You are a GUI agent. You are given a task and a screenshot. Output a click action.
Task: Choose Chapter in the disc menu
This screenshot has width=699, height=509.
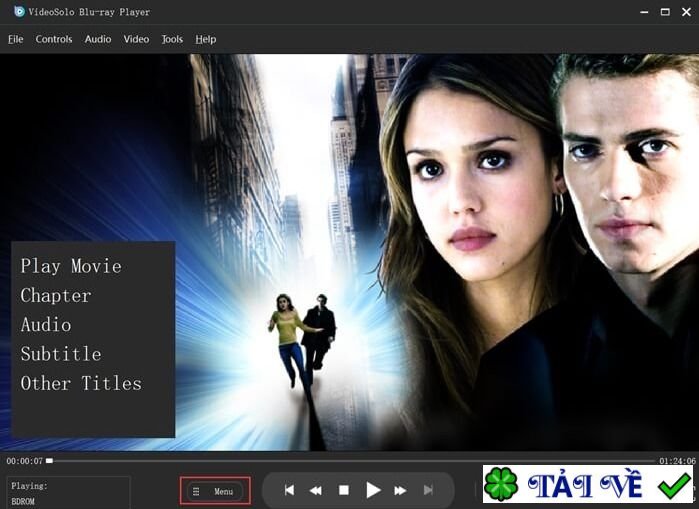pos(56,296)
